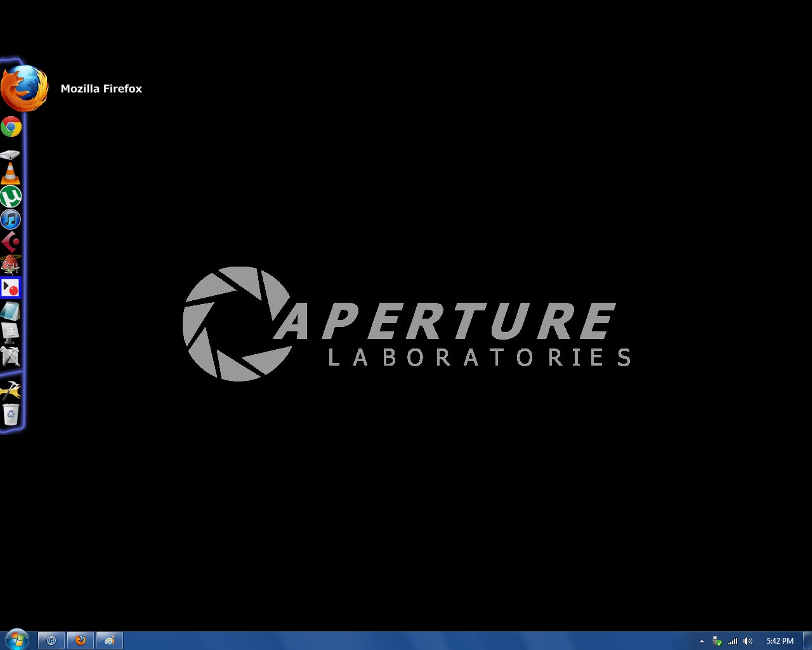812x650 pixels.
Task: Open the VLC media player cone icon
Action: pyautogui.click(x=10, y=173)
